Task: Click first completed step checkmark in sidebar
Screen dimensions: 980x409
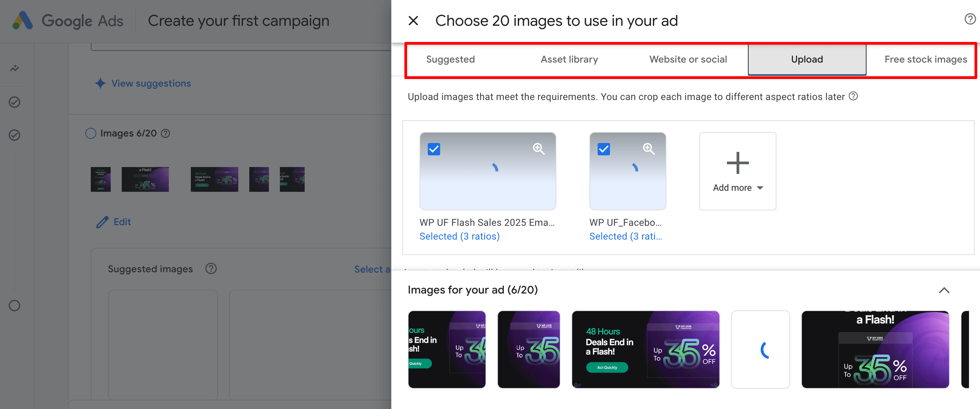Action: (14, 102)
